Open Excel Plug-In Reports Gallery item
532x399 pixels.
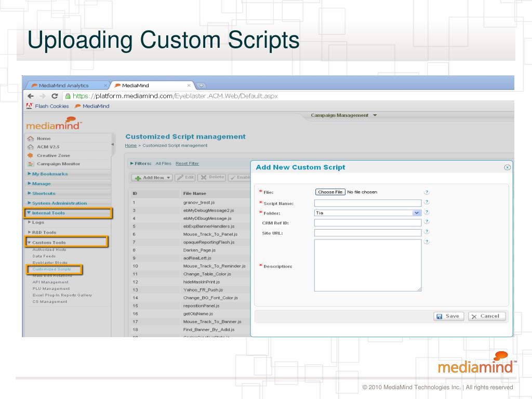pos(62,295)
